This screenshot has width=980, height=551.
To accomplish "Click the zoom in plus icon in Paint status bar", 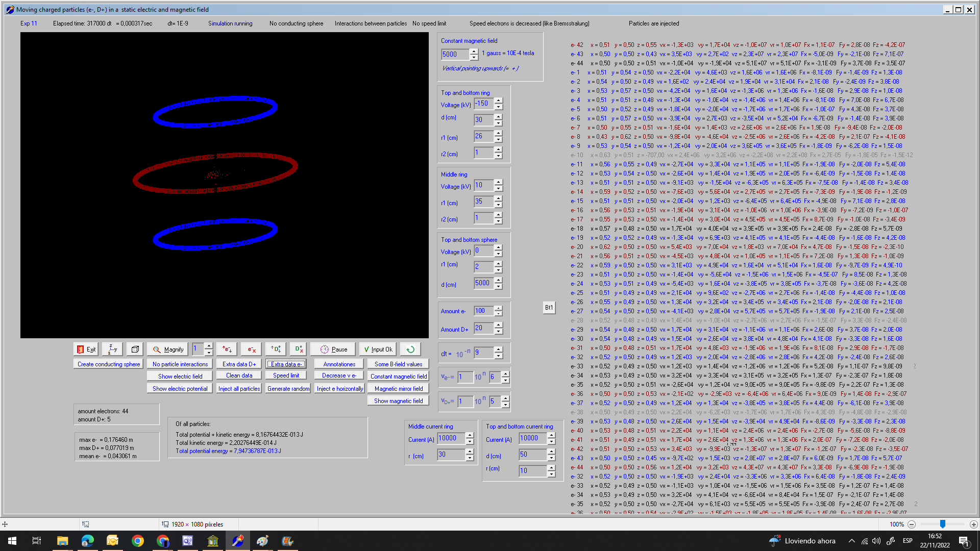I will 973,524.
